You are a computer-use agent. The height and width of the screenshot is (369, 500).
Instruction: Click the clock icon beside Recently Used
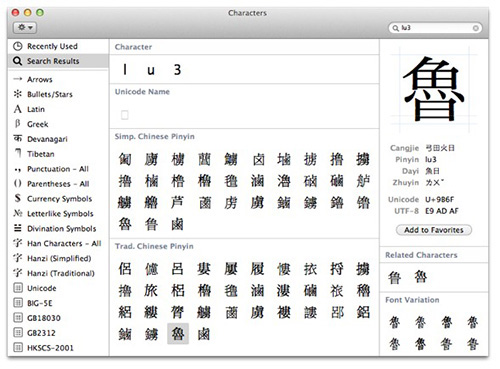17,46
